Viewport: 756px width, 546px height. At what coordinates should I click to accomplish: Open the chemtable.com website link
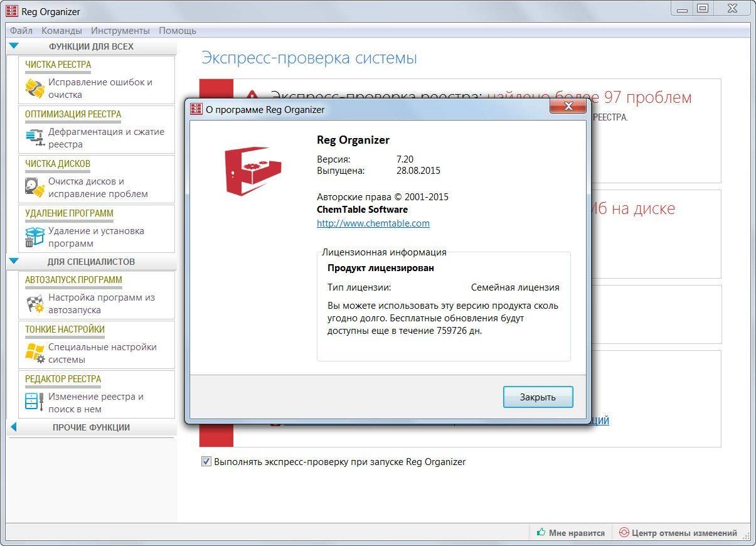(373, 223)
